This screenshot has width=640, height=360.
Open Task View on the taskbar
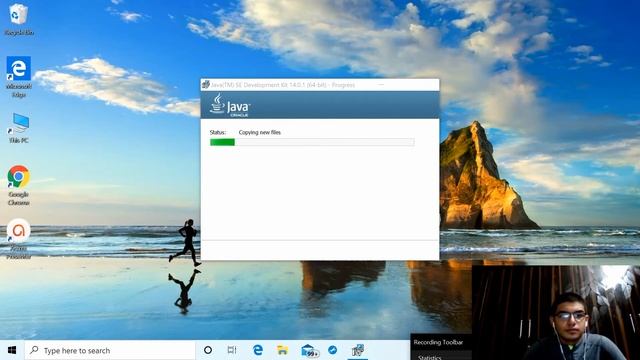tap(232, 350)
